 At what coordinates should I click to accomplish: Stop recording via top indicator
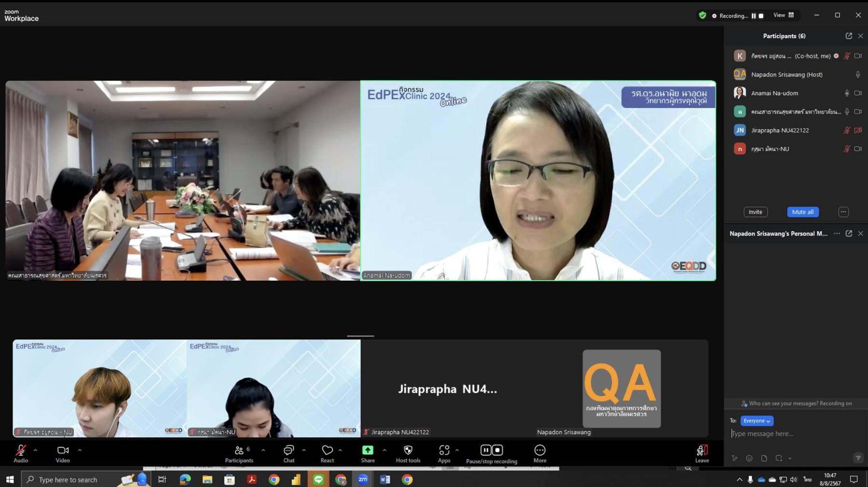coord(761,16)
